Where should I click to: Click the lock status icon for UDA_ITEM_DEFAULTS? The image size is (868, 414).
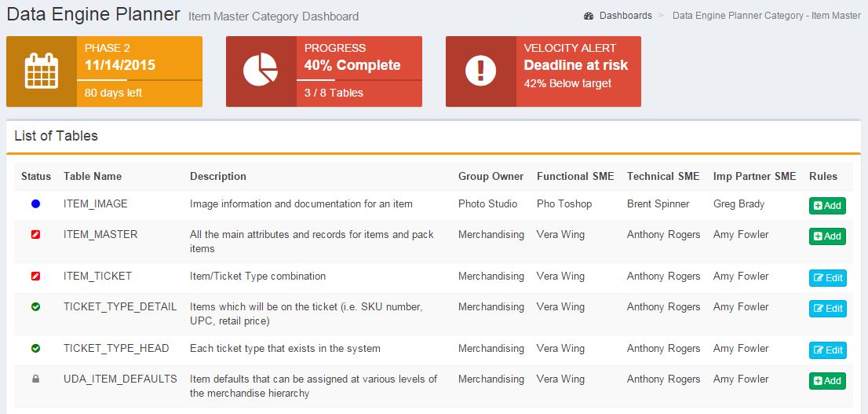36,379
